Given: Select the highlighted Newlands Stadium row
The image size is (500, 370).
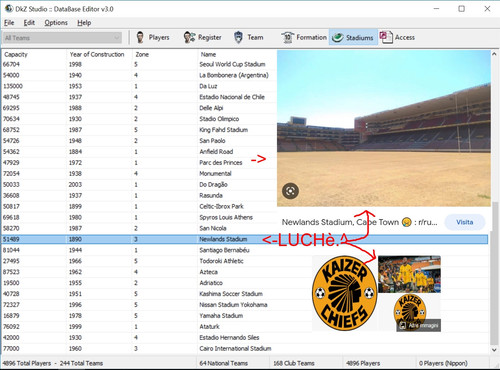Looking at the screenshot, I should click(x=245, y=239).
